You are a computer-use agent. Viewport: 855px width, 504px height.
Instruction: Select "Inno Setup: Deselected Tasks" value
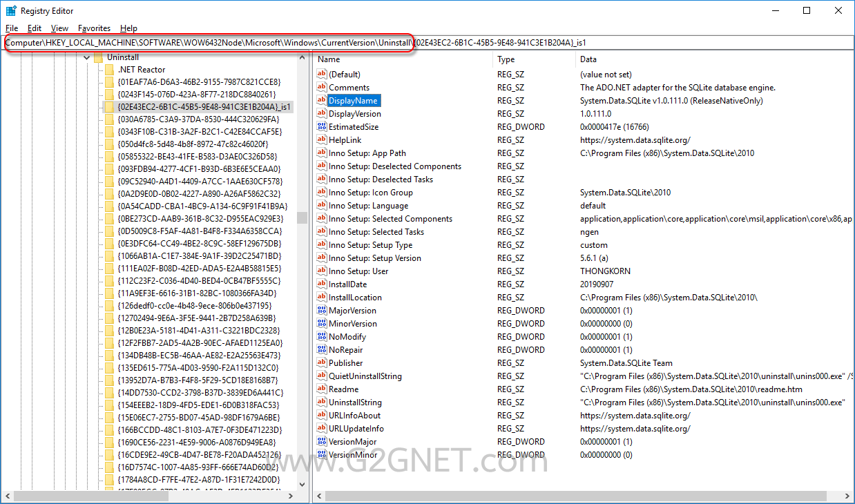[381, 179]
